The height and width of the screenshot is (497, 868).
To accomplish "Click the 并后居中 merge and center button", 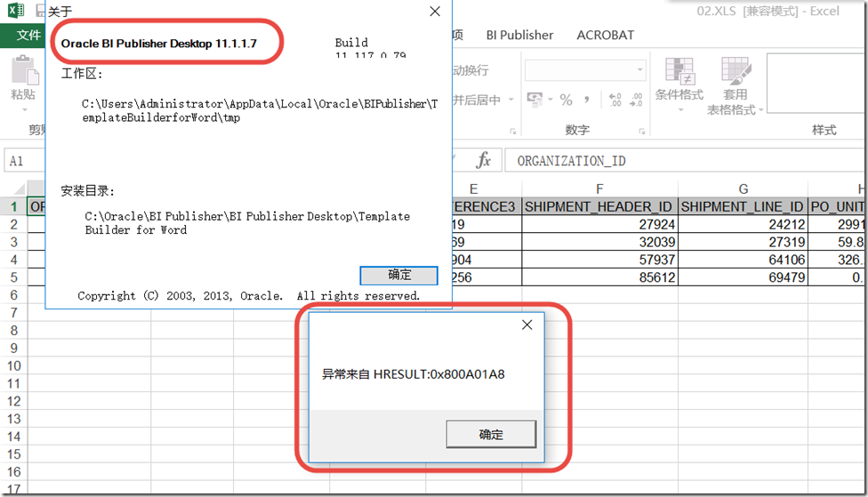I will click(x=478, y=100).
